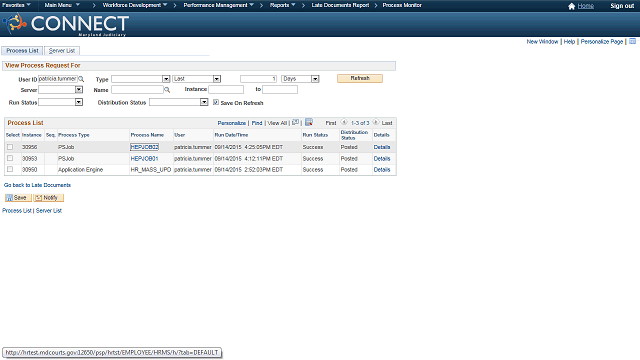Viewport: 640px width, 360px height.
Task: Open Details for instance 30956
Action: pyautogui.click(x=382, y=147)
